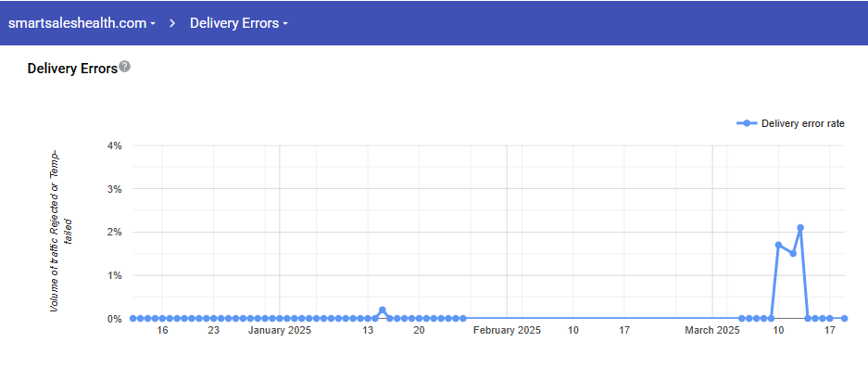The width and height of the screenshot is (868, 367).
Task: Click the 16 date label on the axis start
Action: (x=162, y=331)
